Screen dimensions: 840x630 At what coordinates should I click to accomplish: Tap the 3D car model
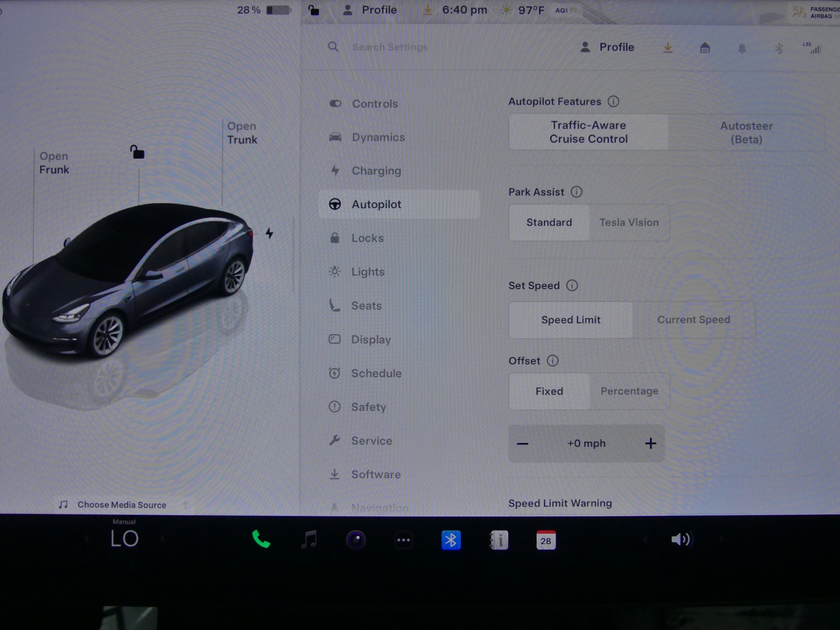(x=127, y=280)
